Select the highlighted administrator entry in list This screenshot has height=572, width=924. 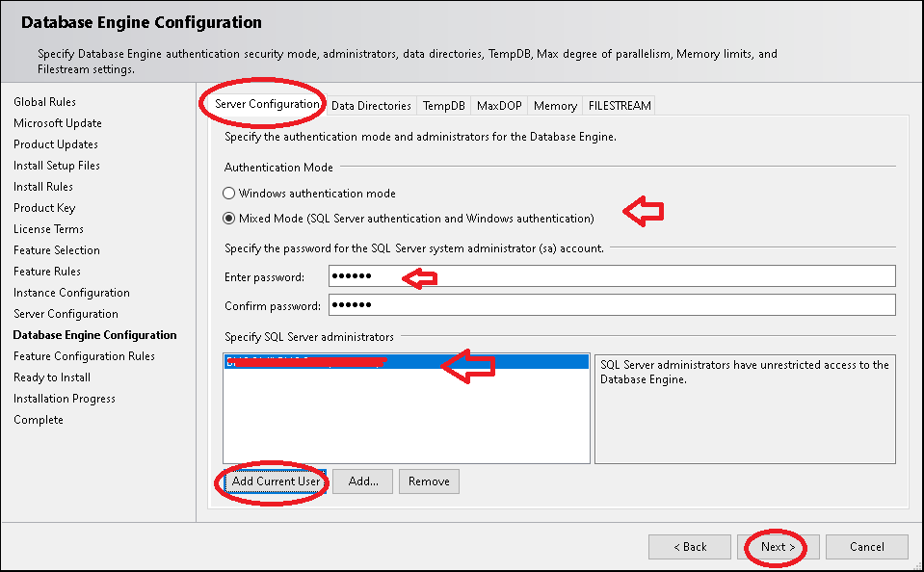point(406,362)
